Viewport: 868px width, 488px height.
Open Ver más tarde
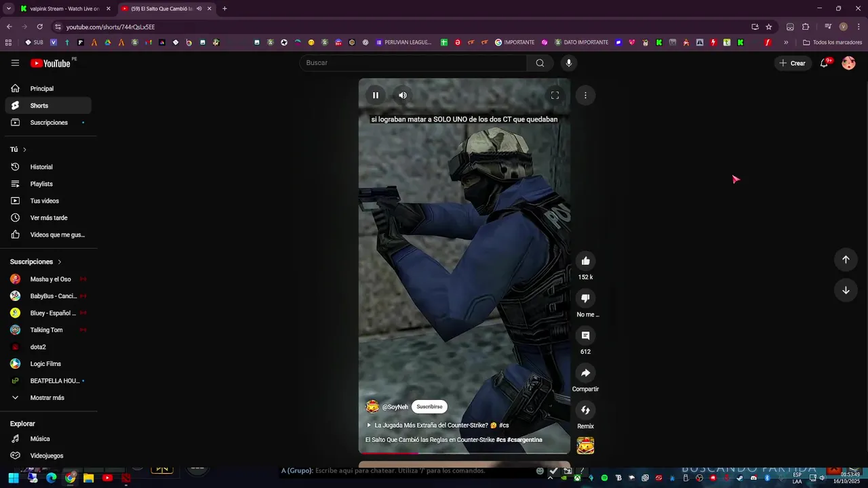pos(48,218)
